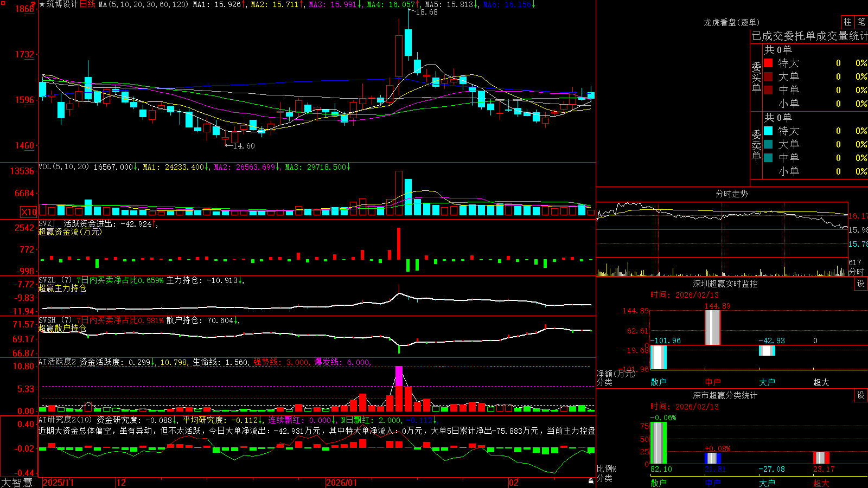Image resolution: width=868 pixels, height=488 pixels.
Task: Click SVSH (7) indicator name
Action: [55, 320]
